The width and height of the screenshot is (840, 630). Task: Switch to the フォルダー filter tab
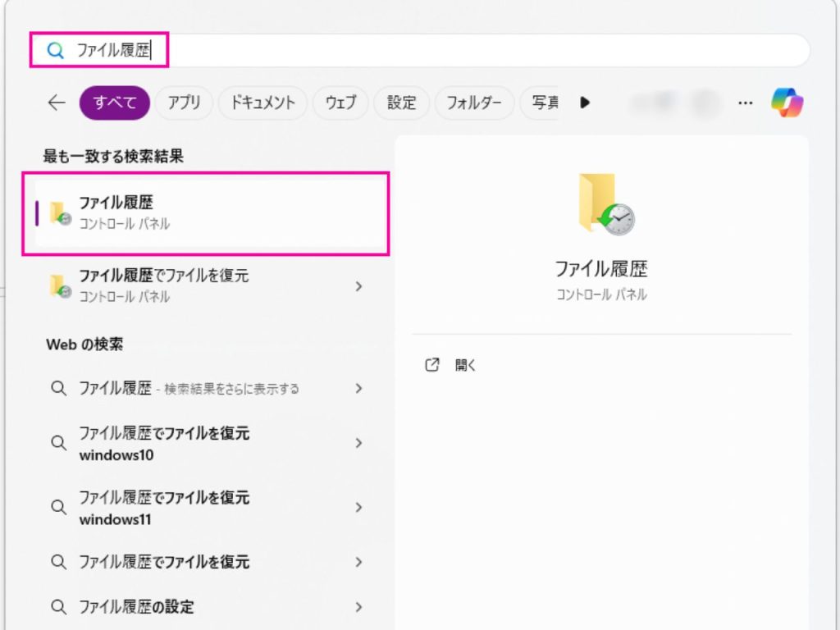pyautogui.click(x=474, y=103)
